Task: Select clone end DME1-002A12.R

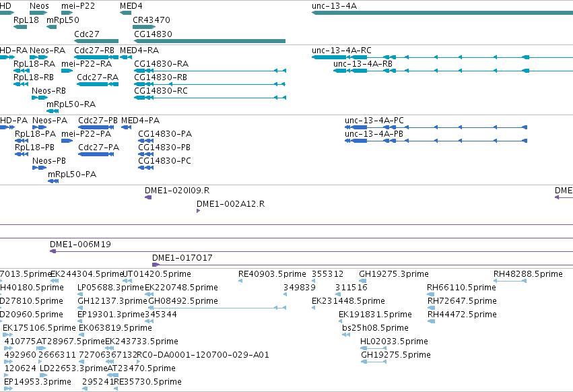Action: pos(199,211)
